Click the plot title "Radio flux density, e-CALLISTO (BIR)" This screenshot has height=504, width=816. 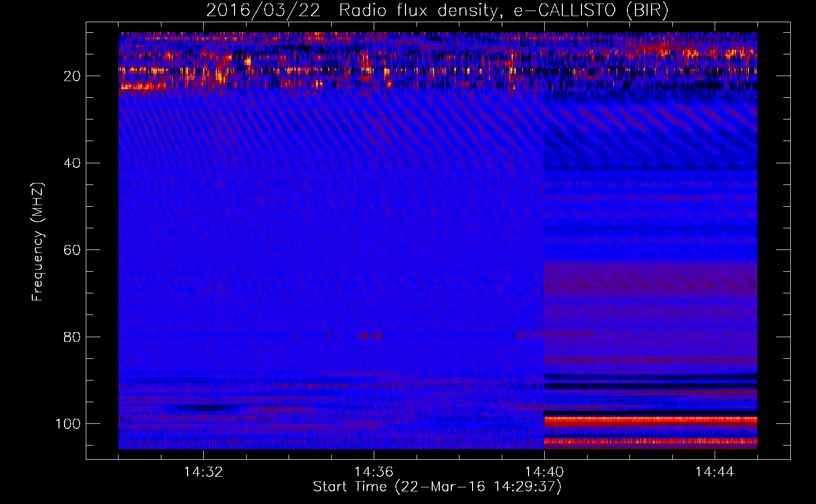pyautogui.click(x=504, y=11)
